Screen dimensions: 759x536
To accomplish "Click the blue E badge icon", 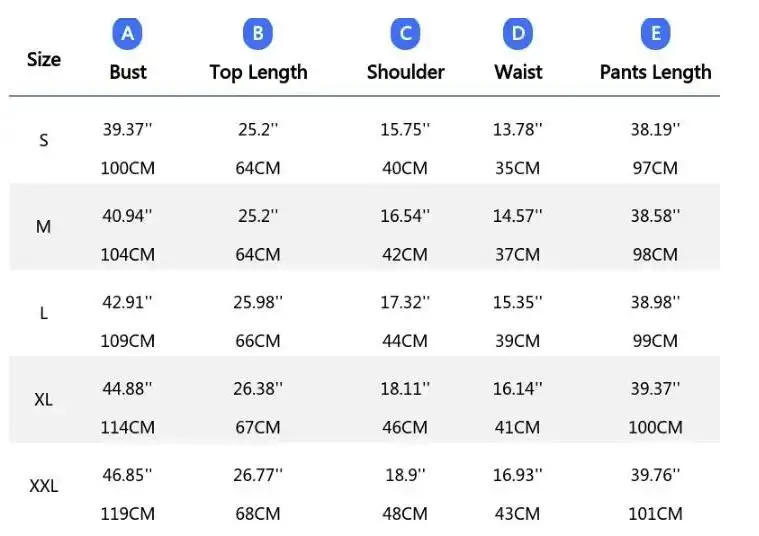I will [x=655, y=34].
